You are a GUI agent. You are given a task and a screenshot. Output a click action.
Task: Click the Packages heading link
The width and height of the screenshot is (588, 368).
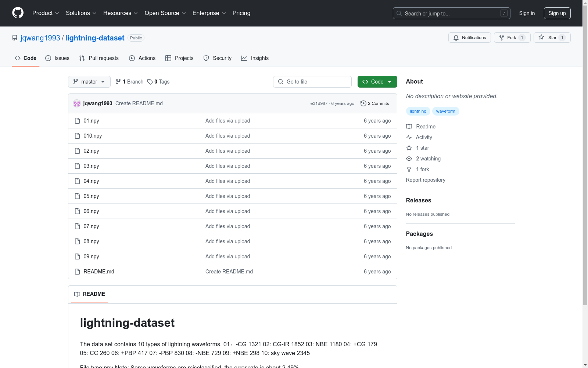[x=419, y=234]
